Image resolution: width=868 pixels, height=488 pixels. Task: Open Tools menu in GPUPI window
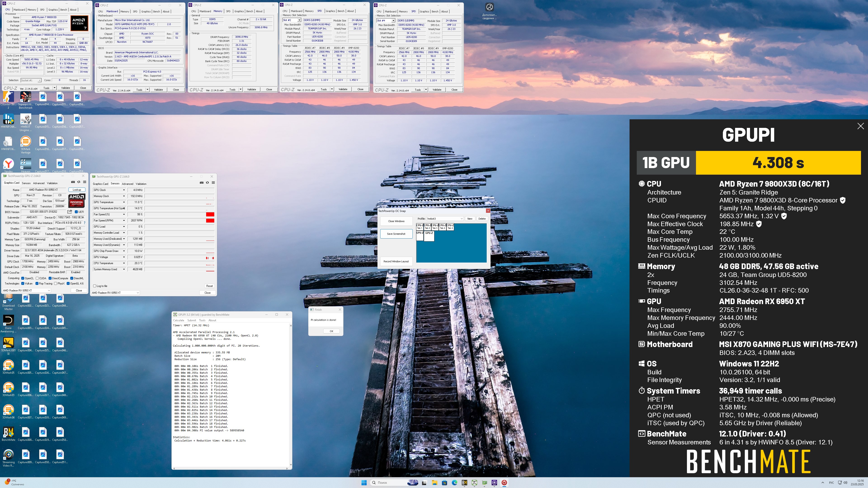(202, 320)
